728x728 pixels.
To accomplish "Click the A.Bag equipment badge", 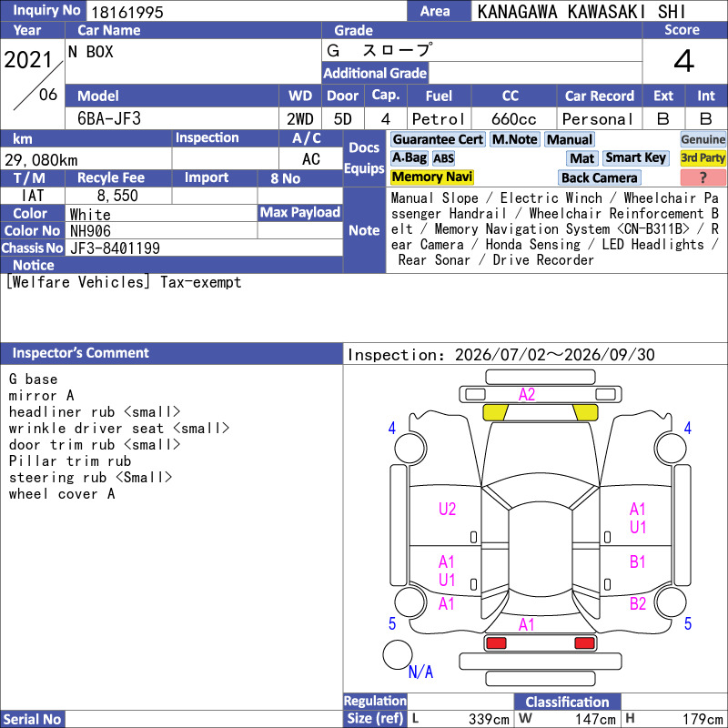I will pos(409,157).
